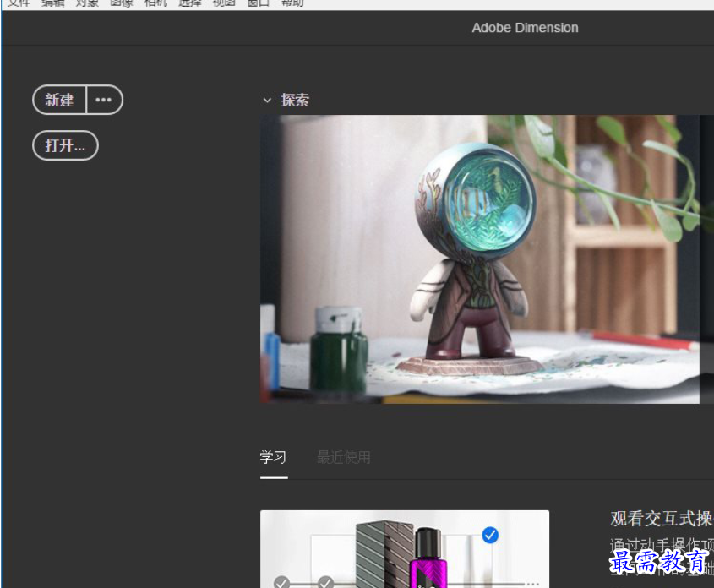Click the 探索 section heading

(x=295, y=101)
